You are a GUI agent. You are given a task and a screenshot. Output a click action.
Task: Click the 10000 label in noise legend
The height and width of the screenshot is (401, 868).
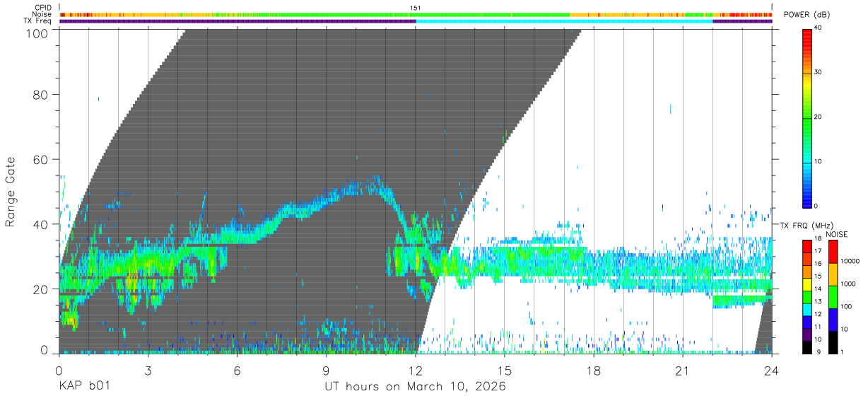(850, 261)
